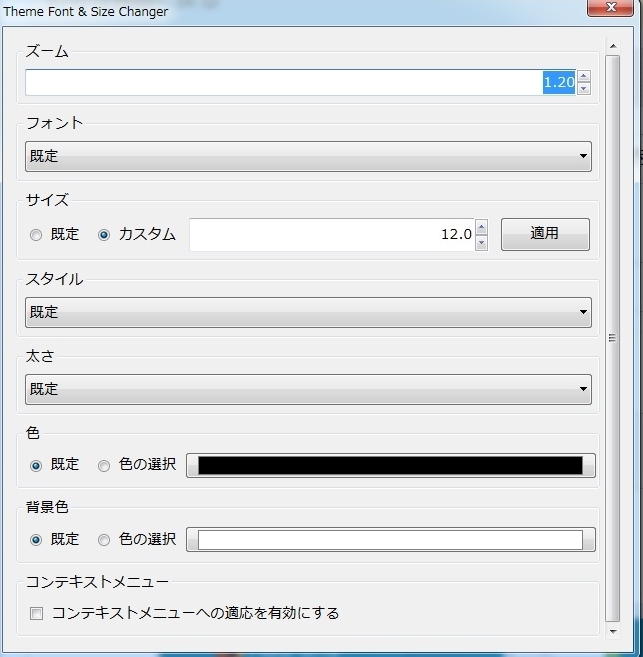Select 色の選択 radio button under 色
The image size is (643, 657).
tap(104, 466)
